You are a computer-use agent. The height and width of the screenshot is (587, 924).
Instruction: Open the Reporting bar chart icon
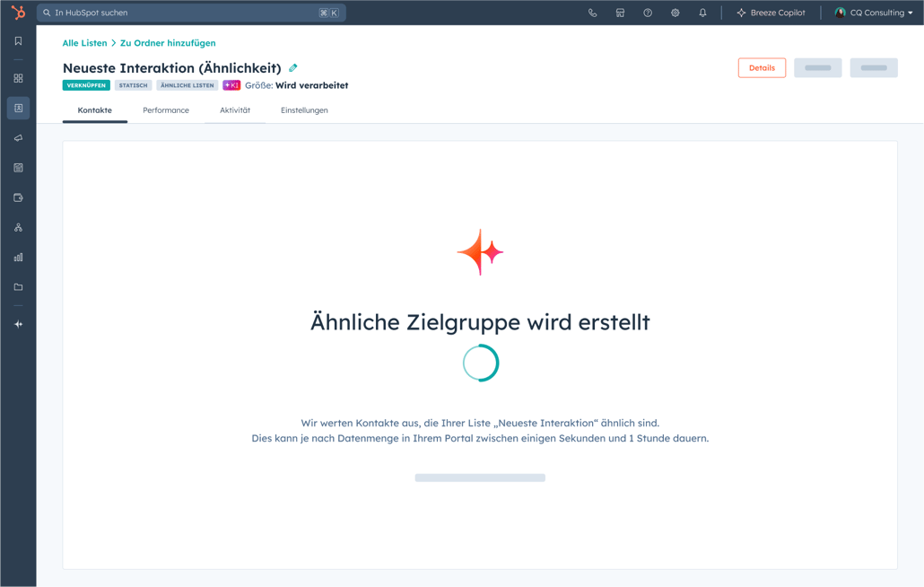(18, 257)
